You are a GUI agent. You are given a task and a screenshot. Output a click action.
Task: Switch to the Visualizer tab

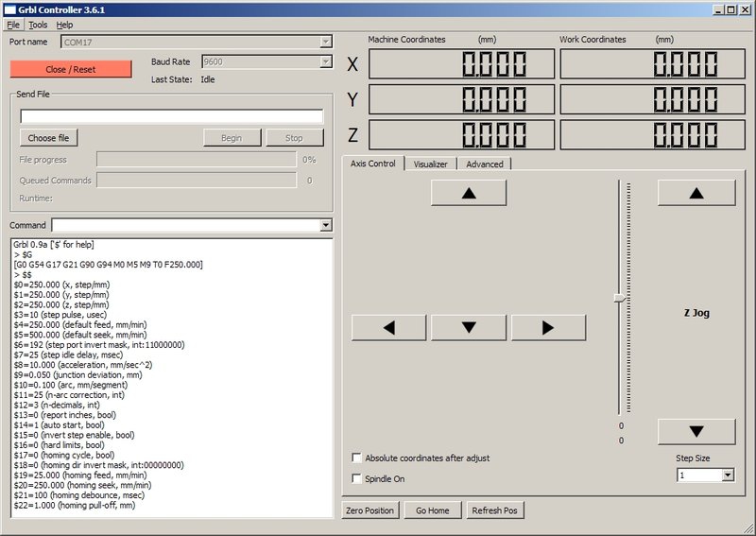[x=431, y=164]
